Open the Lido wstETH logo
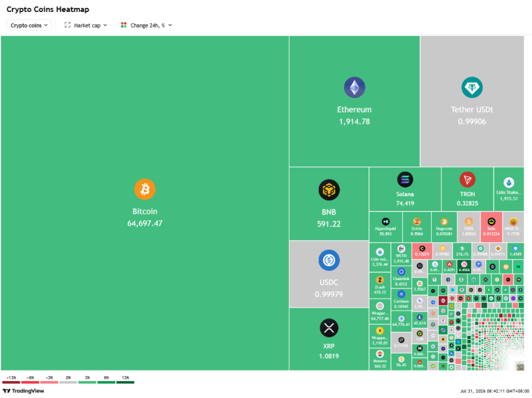The width and height of the screenshot is (532, 398). tap(380, 252)
